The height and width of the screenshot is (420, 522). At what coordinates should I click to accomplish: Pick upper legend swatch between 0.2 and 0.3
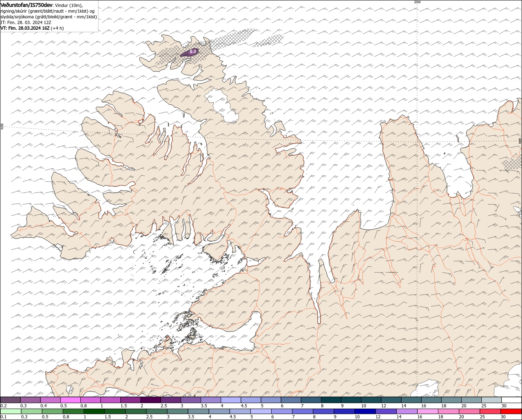pos(10,400)
